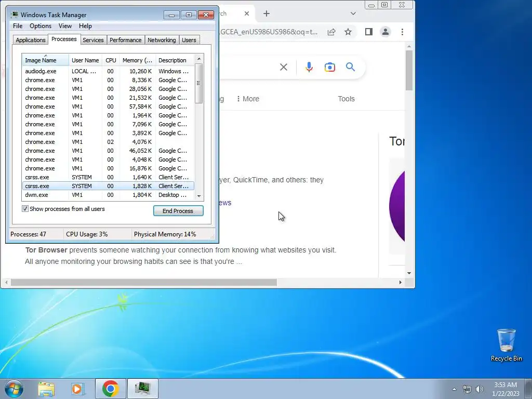Open Task Manager Help menu
Screen dimensions: 532x399
(85, 26)
